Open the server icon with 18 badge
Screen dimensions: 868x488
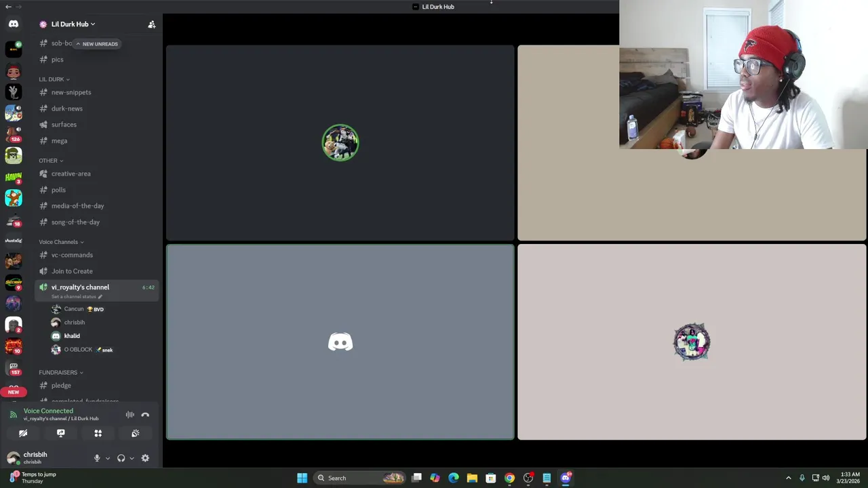[14, 220]
